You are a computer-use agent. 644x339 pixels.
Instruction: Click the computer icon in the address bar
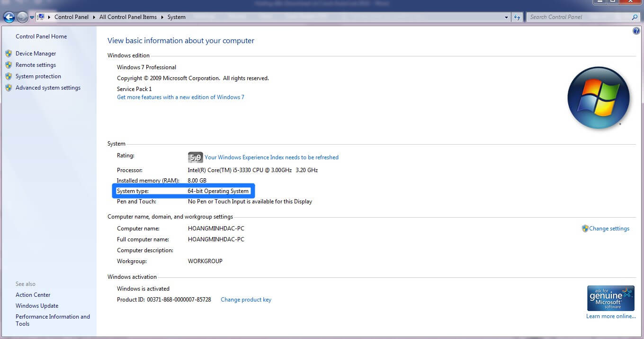pyautogui.click(x=41, y=17)
